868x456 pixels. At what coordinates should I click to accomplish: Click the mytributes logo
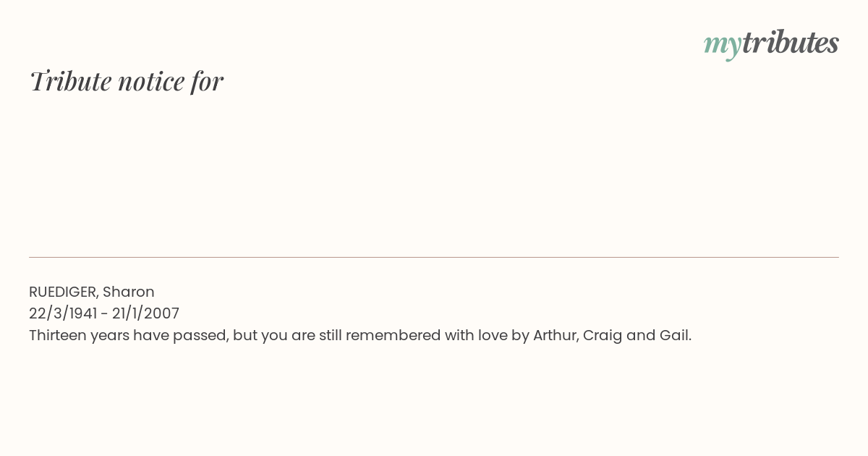pyautogui.click(x=771, y=43)
